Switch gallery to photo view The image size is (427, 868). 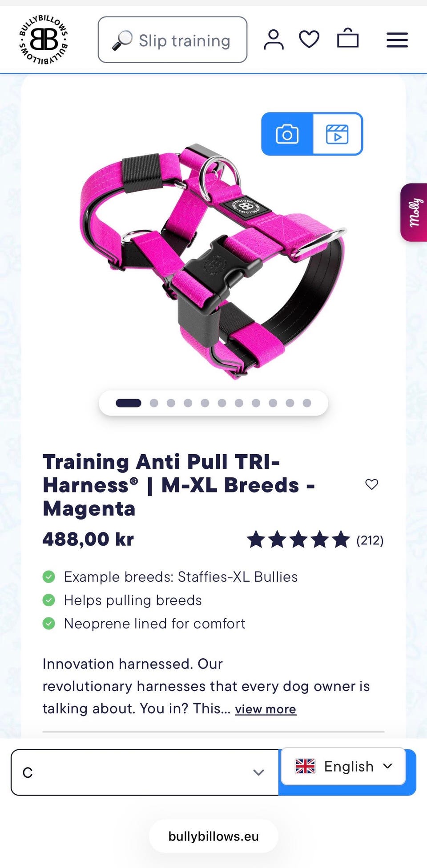pyautogui.click(x=287, y=134)
